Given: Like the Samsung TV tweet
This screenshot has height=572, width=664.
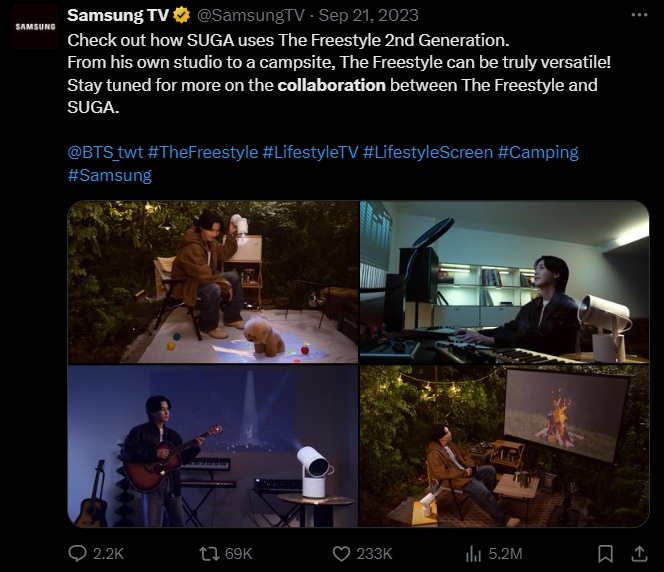Looking at the screenshot, I should tap(343, 552).
